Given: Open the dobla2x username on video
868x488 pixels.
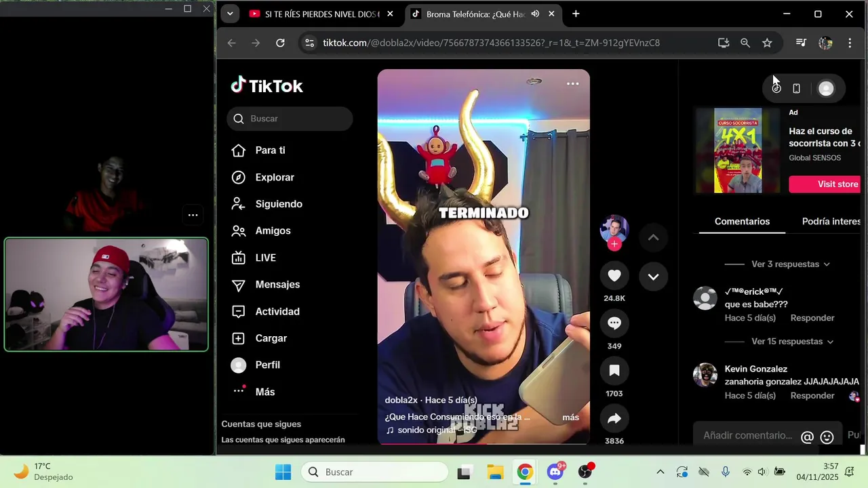Looking at the screenshot, I should point(402,401).
